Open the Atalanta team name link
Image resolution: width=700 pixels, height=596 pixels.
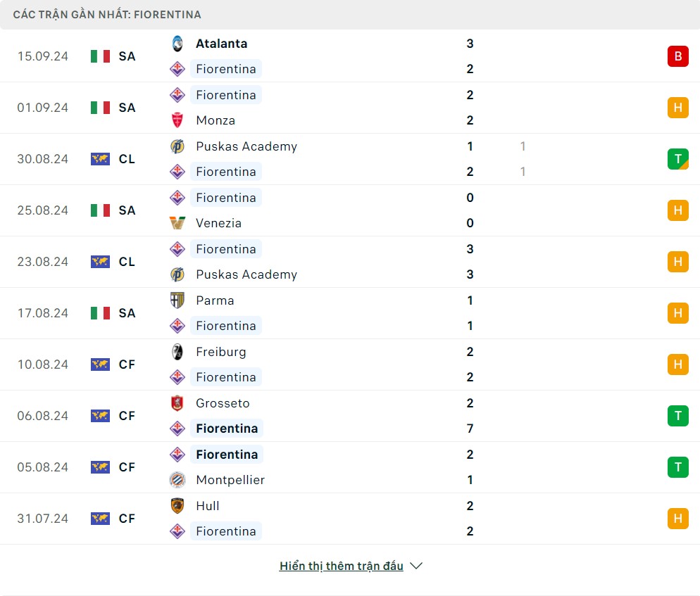click(x=221, y=44)
